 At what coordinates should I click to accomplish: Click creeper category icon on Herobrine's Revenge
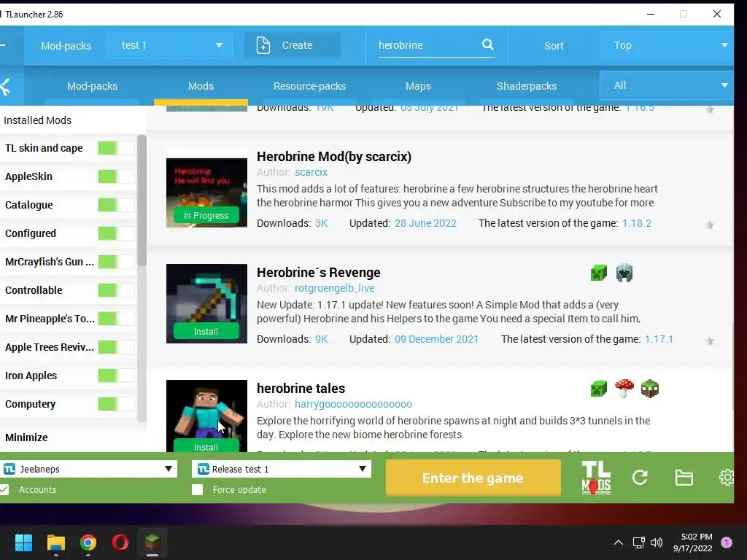click(x=599, y=273)
